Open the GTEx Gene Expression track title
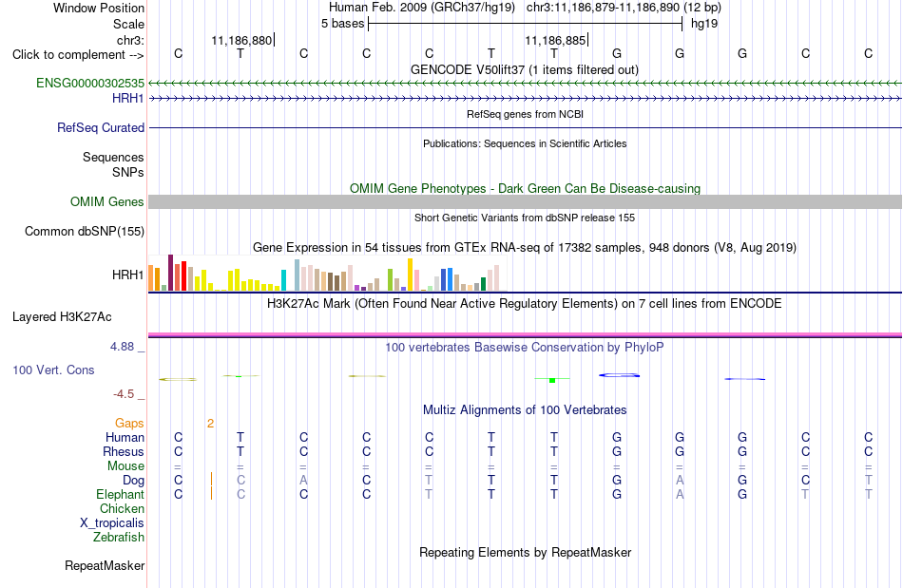Viewport: 903px width, 588px height. coord(524,247)
